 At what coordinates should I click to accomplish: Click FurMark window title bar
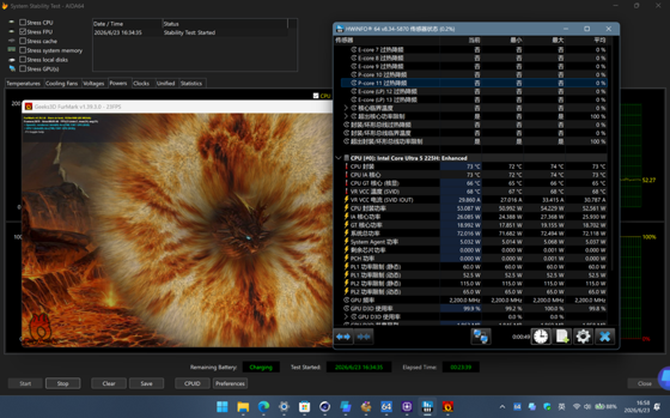pyautogui.click(x=179, y=106)
